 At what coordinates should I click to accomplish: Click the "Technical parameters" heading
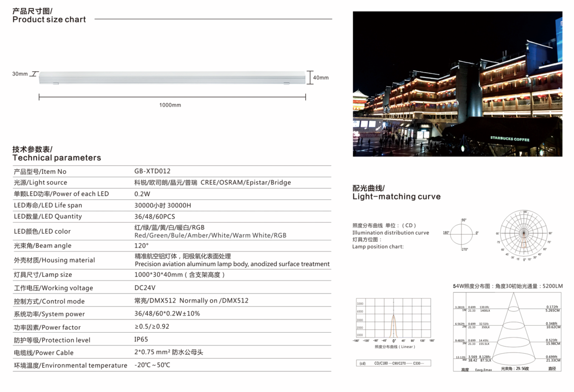click(57, 158)
